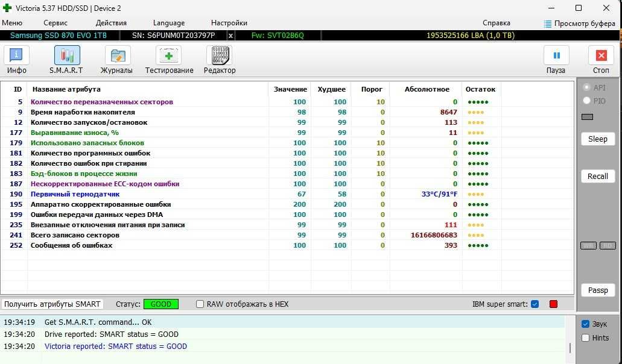Select row Первичный термодатчик
Screen dimensions: 622x364
pyautogui.click(x=287, y=194)
